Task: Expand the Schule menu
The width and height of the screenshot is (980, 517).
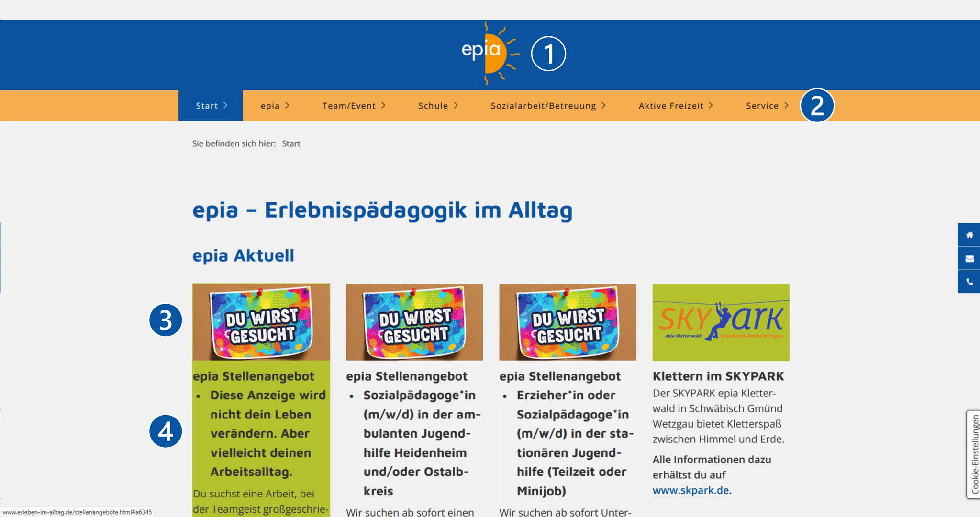Action: pos(438,106)
